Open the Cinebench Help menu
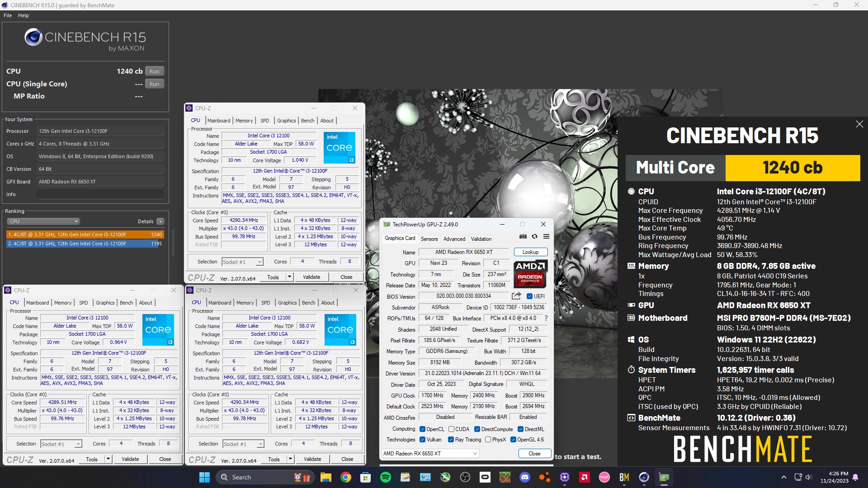 pyautogui.click(x=24, y=15)
